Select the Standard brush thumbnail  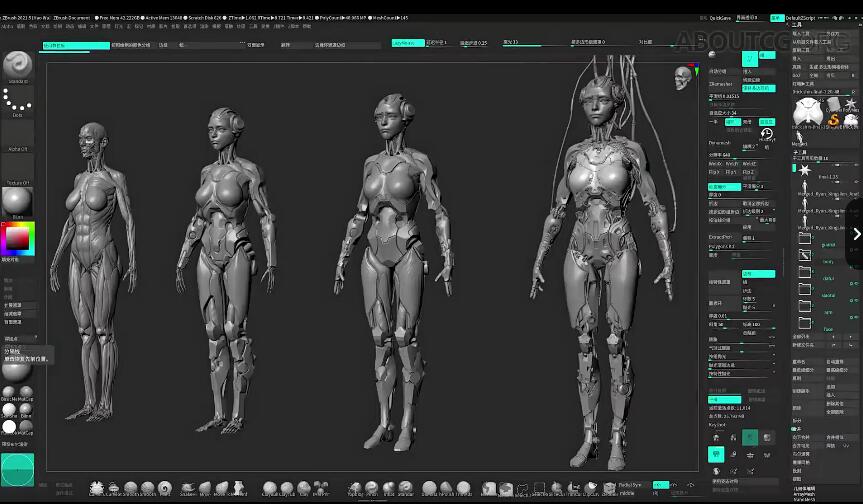(17, 65)
